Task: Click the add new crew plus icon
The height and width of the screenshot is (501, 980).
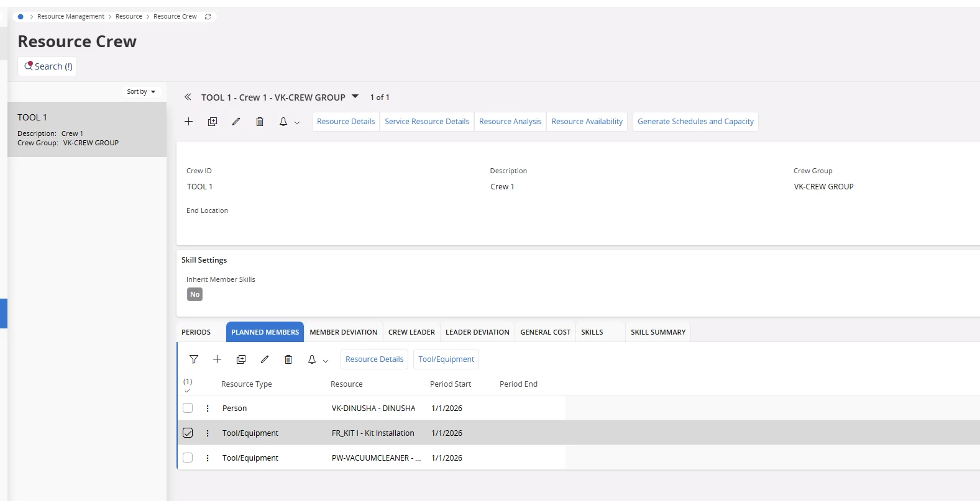Action: (x=189, y=122)
